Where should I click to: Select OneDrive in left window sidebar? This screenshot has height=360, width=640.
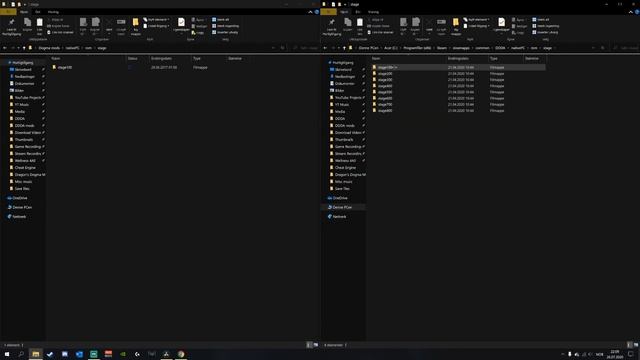(x=20, y=198)
